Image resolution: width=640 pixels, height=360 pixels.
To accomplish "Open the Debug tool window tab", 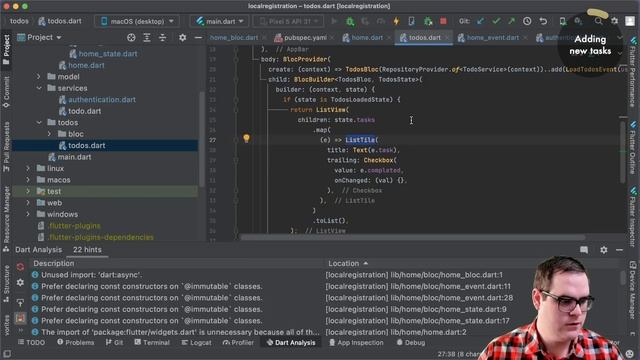I will [x=411, y=343].
